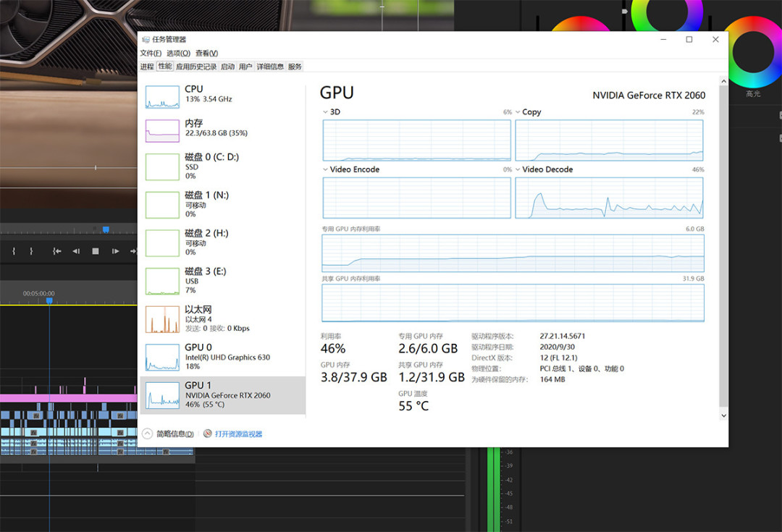Step forward one frame in video editor
This screenshot has height=532, width=782.
pyautogui.click(x=115, y=251)
